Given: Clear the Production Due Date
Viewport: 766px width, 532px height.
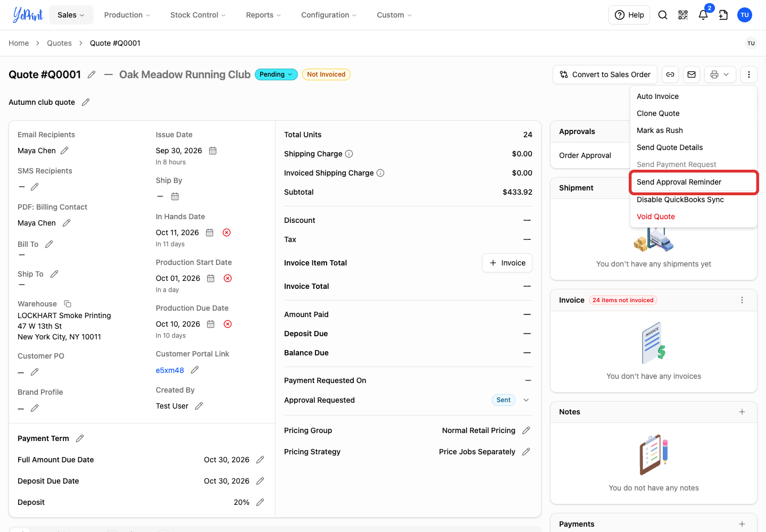Looking at the screenshot, I should (228, 324).
